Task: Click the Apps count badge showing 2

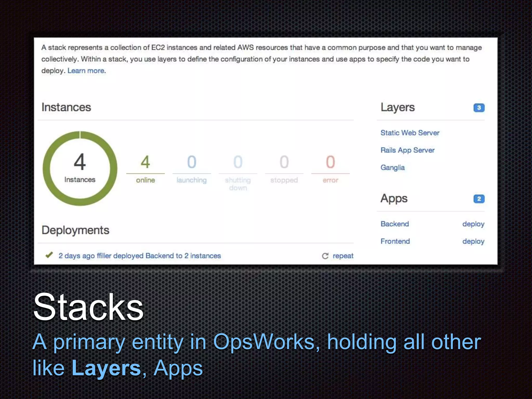Action: point(479,199)
